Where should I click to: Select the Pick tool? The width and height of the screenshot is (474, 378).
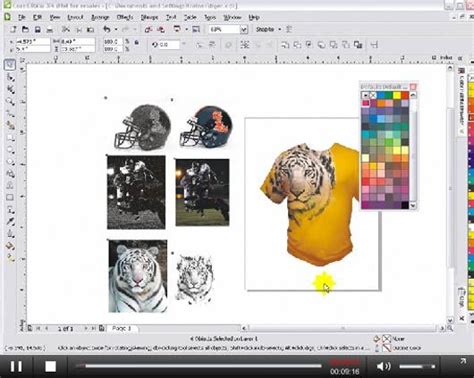pyautogui.click(x=10, y=64)
